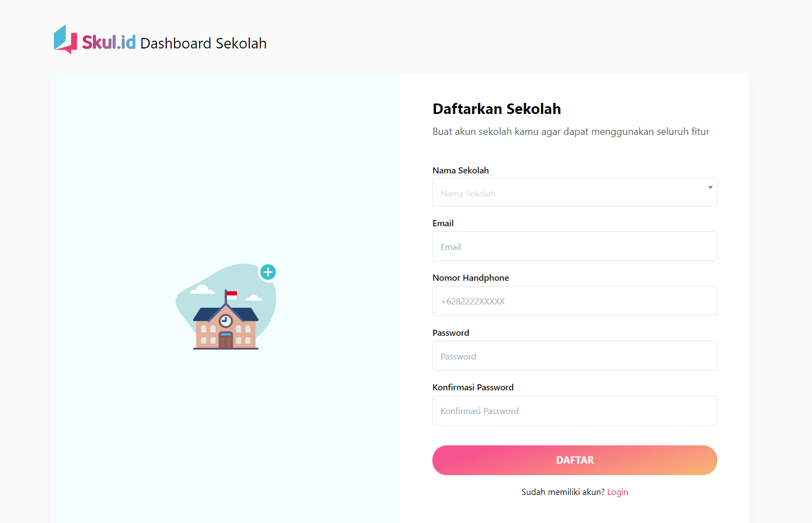Open the Login link
The width and height of the screenshot is (812, 523).
(617, 492)
